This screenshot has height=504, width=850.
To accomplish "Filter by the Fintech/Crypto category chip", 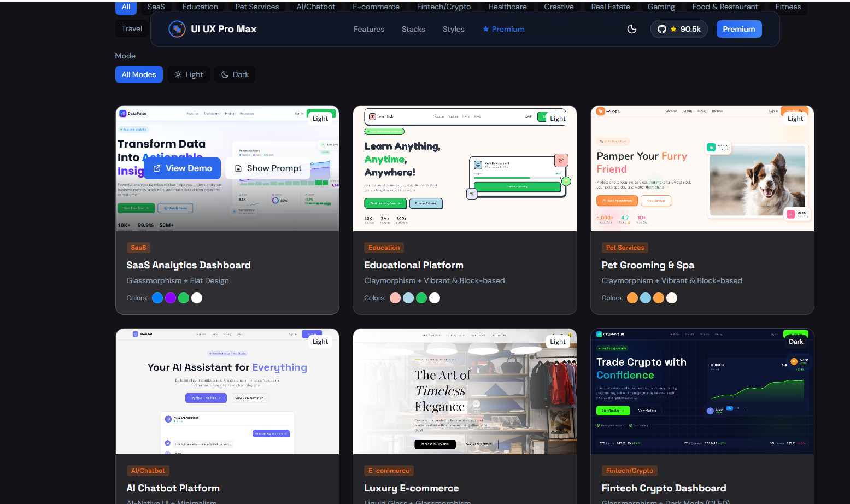I will [x=444, y=7].
